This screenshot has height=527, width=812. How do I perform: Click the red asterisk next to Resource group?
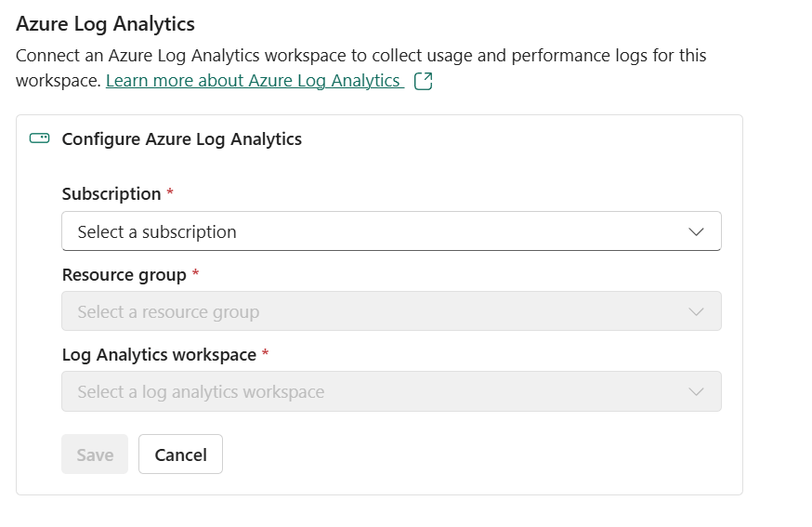[195, 274]
